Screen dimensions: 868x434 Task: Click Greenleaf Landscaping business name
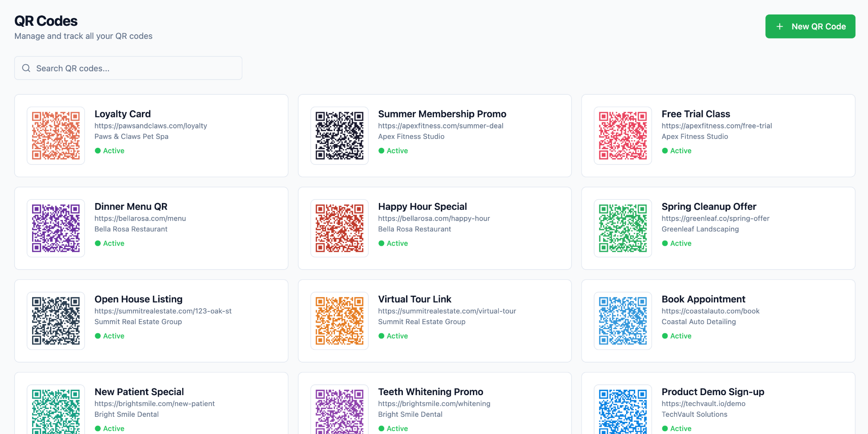tap(700, 229)
